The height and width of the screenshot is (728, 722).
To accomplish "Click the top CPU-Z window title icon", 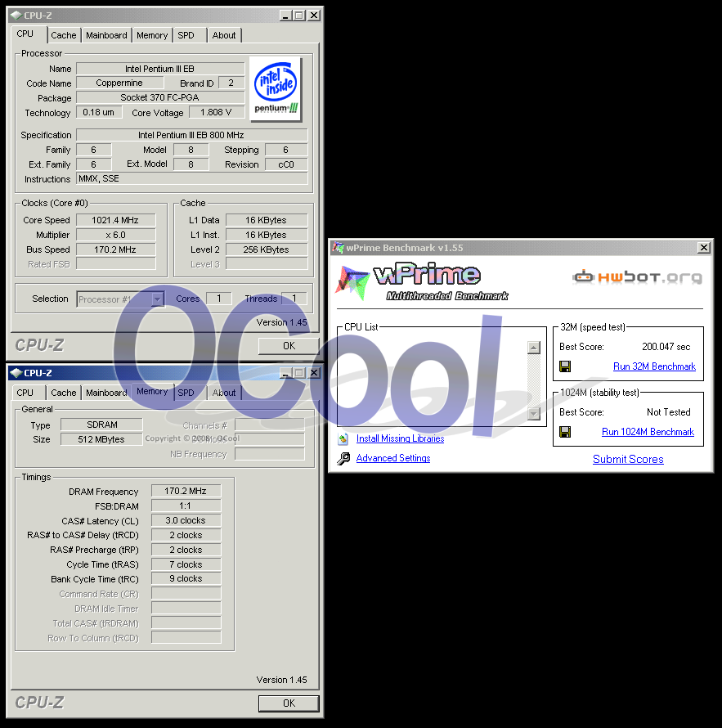I will pos(16,16).
